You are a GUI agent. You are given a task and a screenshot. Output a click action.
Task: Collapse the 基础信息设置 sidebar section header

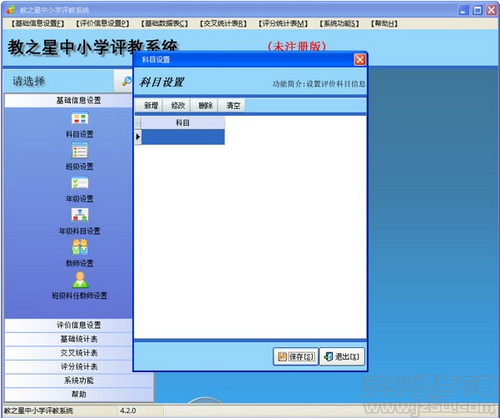point(68,100)
